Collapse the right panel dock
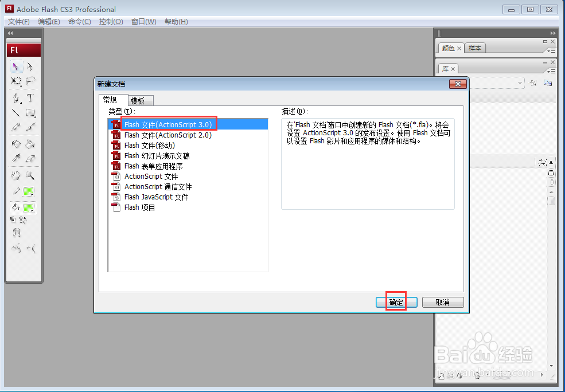 click(x=553, y=33)
